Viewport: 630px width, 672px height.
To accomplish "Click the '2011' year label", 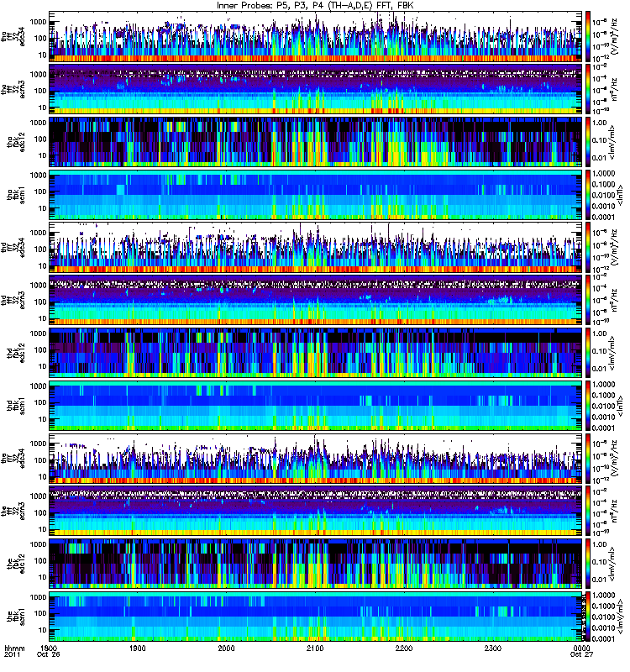I will point(12,654).
